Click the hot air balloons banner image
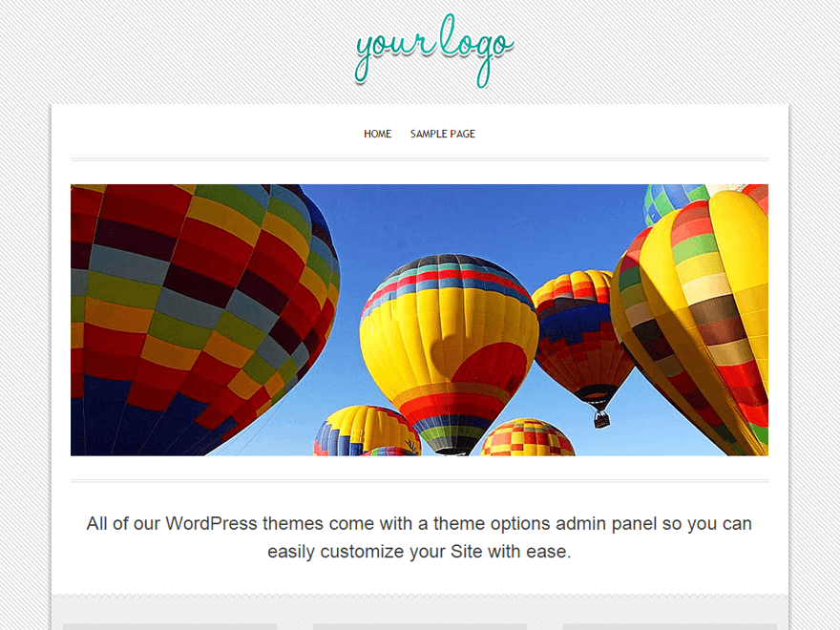The height and width of the screenshot is (630, 840). 419,320
